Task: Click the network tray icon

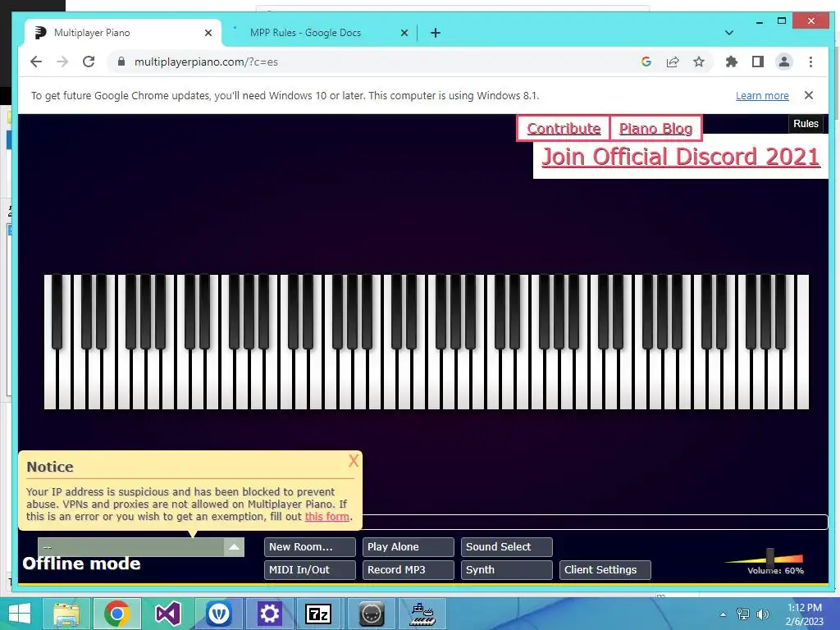Action: pyautogui.click(x=743, y=614)
